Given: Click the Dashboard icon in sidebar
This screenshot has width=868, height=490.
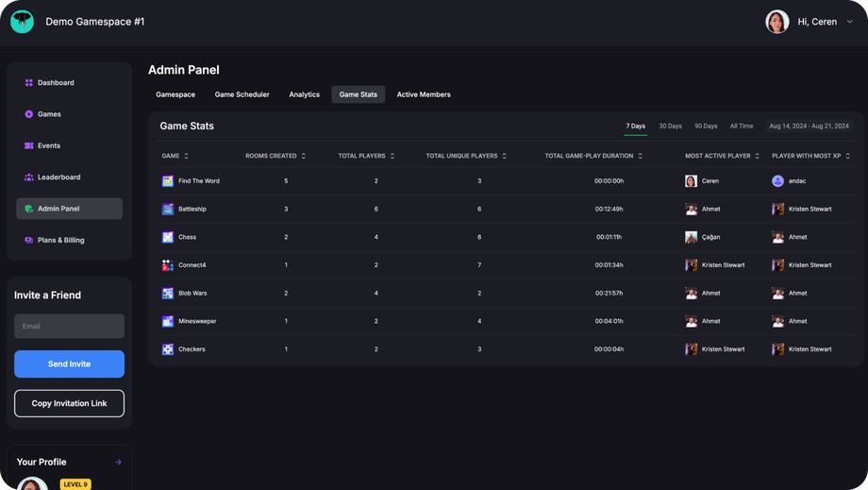Looking at the screenshot, I should (29, 83).
